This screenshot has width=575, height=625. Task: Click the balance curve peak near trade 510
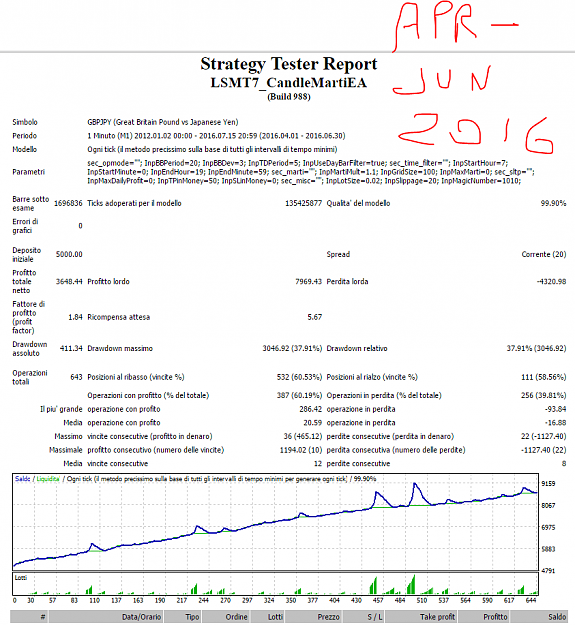415,484
